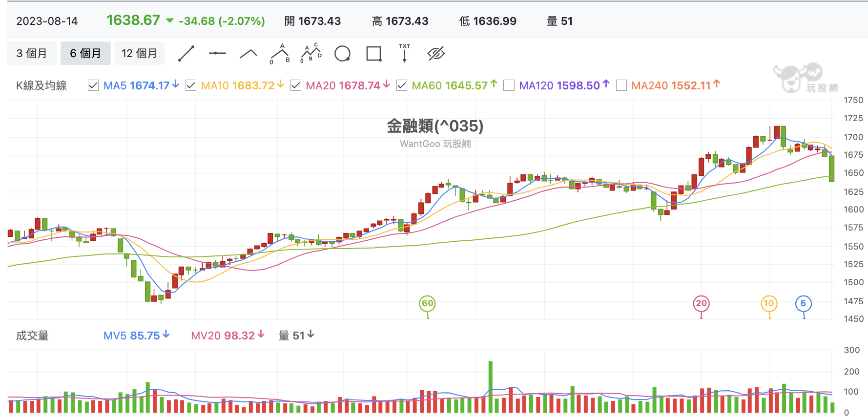Uncheck the MA5 moving average checkbox
Viewport: 868px width, 420px height.
(93, 85)
